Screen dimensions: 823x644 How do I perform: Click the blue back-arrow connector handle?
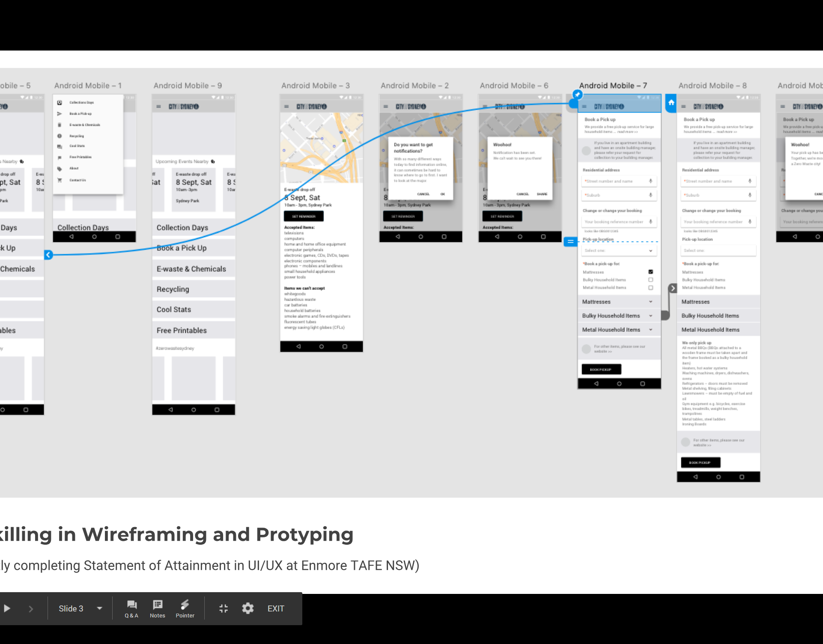tap(48, 255)
